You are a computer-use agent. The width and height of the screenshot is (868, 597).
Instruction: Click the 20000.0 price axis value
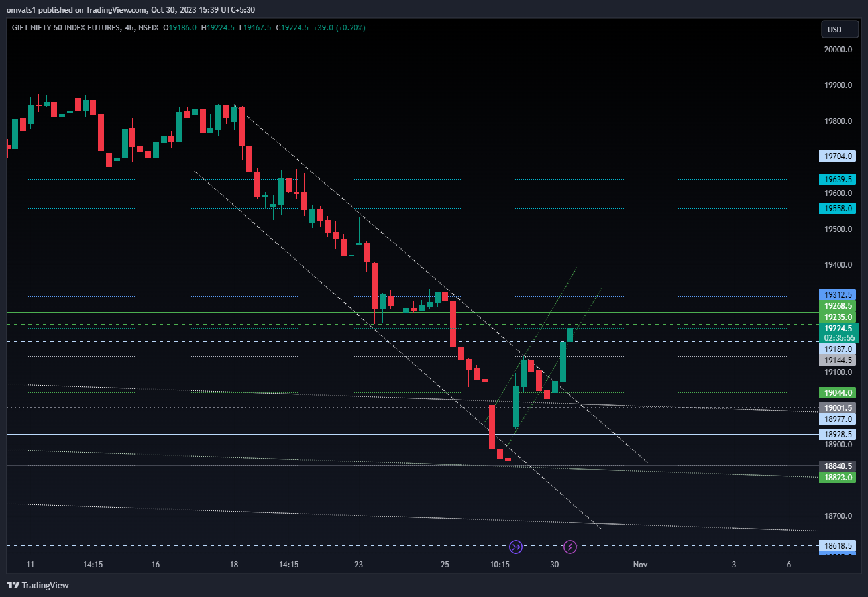tap(838, 50)
